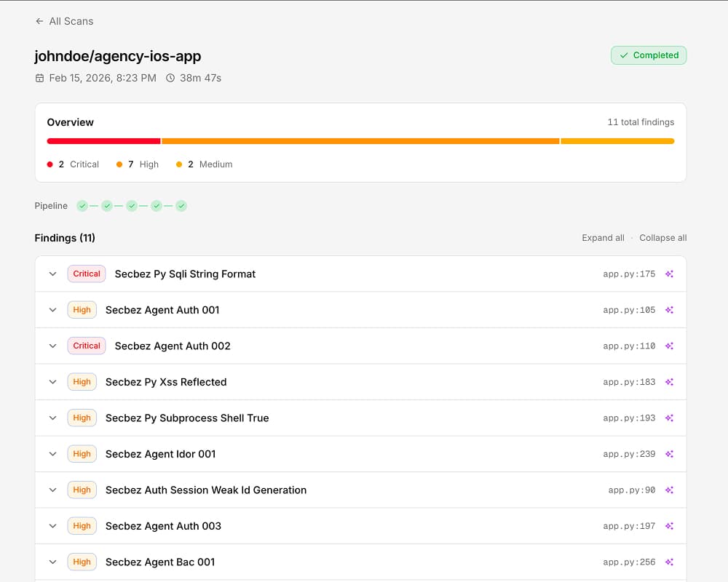Click the sparkle icon for Secbez Agent Auth 002
The image size is (728, 582).
click(669, 346)
